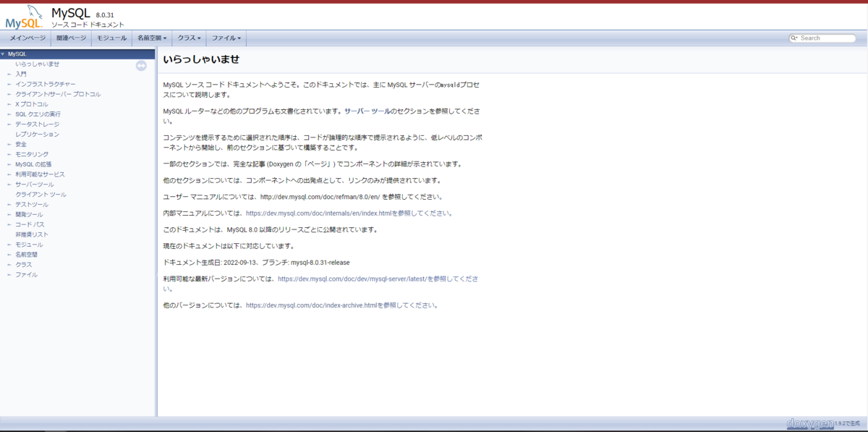Open the ファイル dropdown menu
The image size is (868, 432).
(226, 38)
